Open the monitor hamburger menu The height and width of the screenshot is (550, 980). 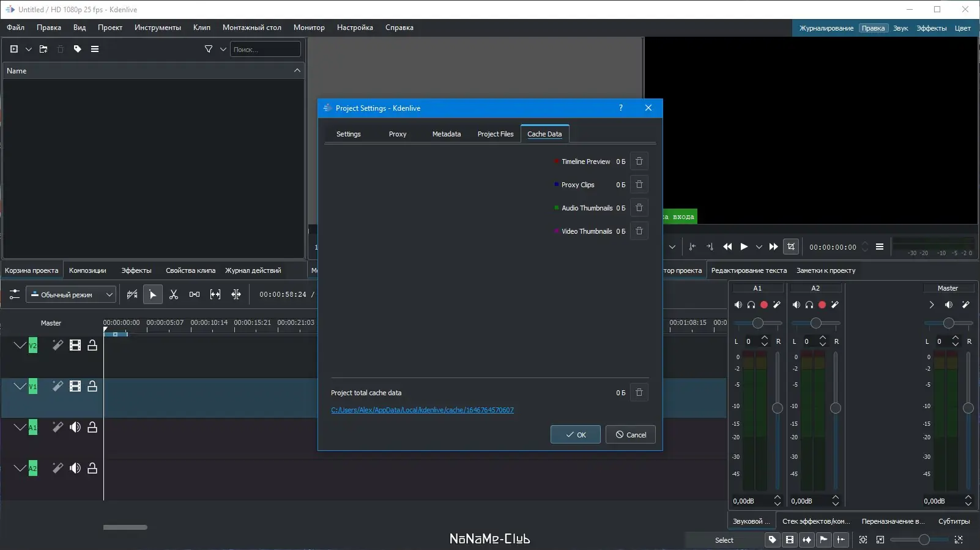click(x=880, y=247)
